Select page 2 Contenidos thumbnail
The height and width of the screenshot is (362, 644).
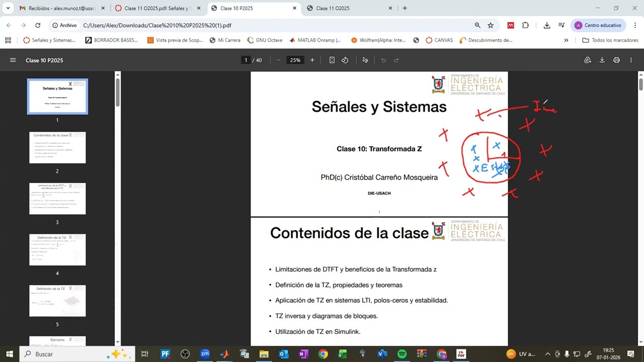click(x=57, y=147)
